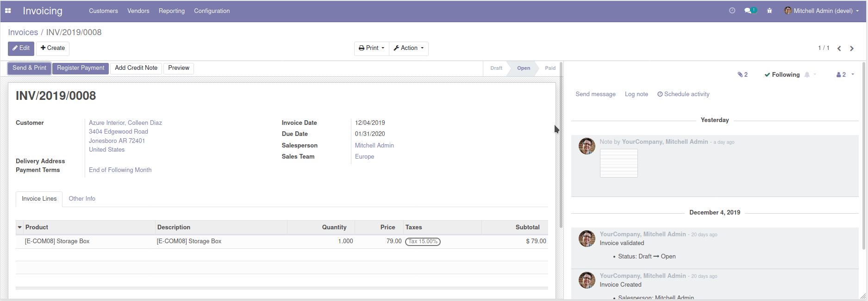Click Mitchell Admin avatar in validated message
This screenshot has width=868, height=301.
[587, 239]
